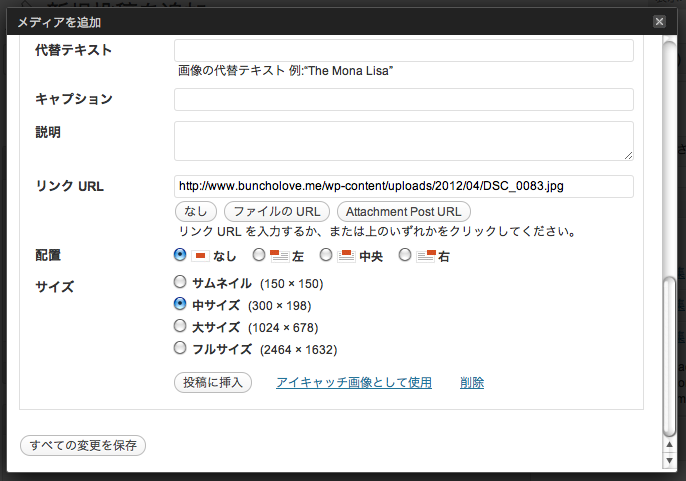686x481 pixels.
Task: Choose 大サイズ (1024 × 678) option
Action: tap(180, 326)
